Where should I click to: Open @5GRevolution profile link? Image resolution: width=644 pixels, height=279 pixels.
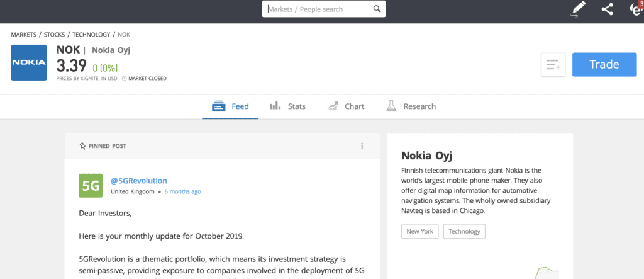(139, 181)
